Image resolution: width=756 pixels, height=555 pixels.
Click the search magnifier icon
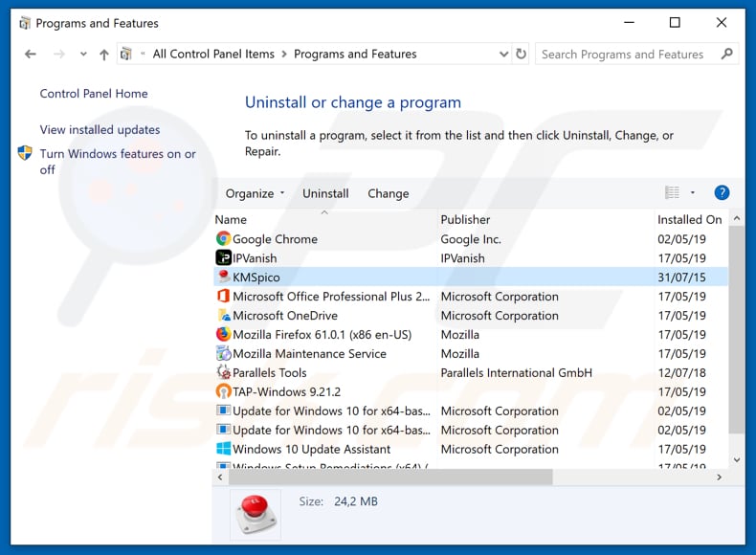(726, 54)
